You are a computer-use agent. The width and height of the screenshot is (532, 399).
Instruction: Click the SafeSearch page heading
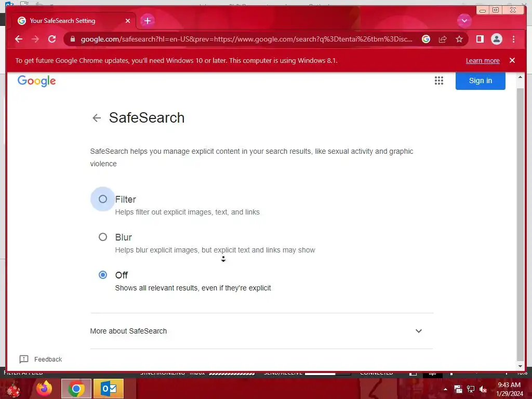pos(147,118)
